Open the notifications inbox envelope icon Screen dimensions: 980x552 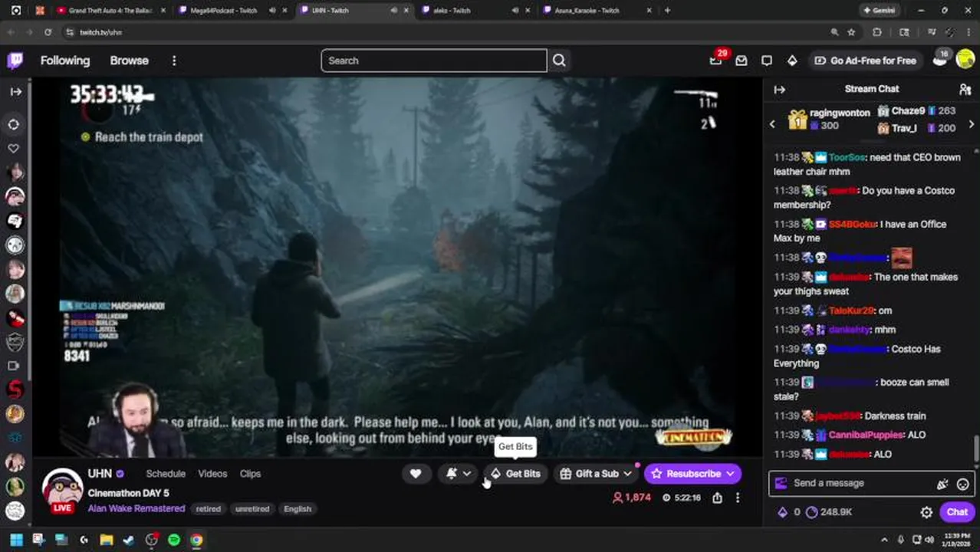[741, 61]
